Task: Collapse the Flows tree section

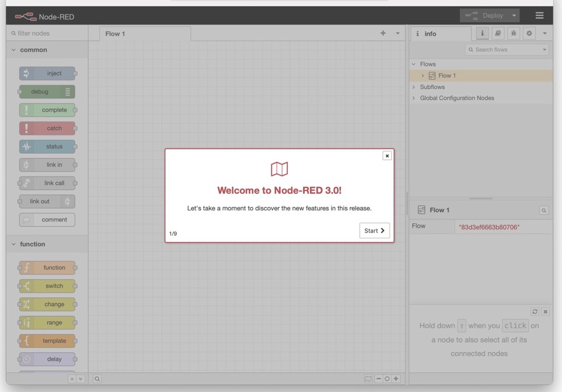Action: [x=413, y=64]
